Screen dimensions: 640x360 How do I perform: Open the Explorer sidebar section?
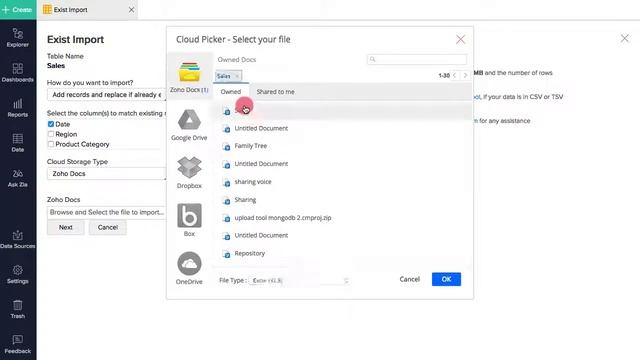click(x=18, y=38)
